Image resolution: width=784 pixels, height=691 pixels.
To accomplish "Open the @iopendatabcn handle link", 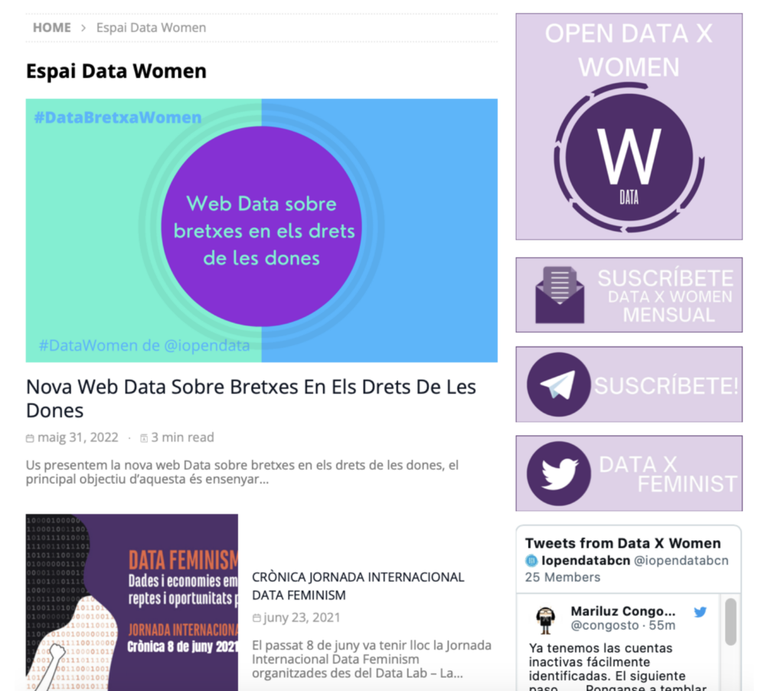I will (x=681, y=561).
